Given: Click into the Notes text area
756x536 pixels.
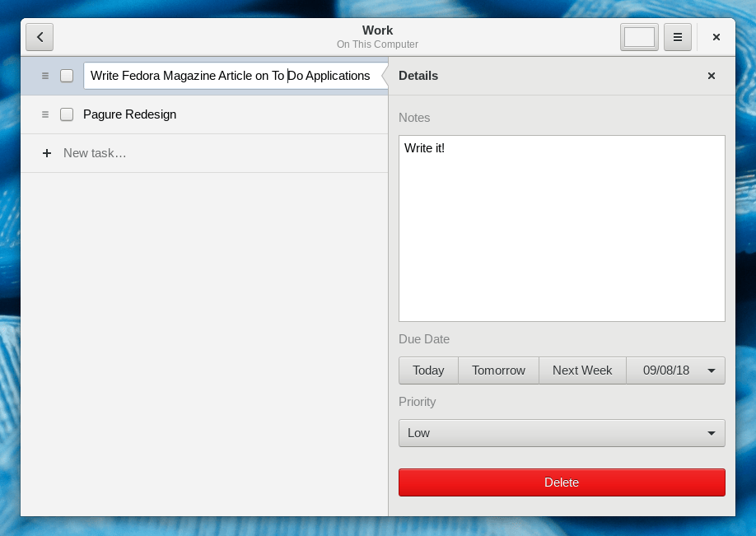Looking at the screenshot, I should pyautogui.click(x=562, y=228).
